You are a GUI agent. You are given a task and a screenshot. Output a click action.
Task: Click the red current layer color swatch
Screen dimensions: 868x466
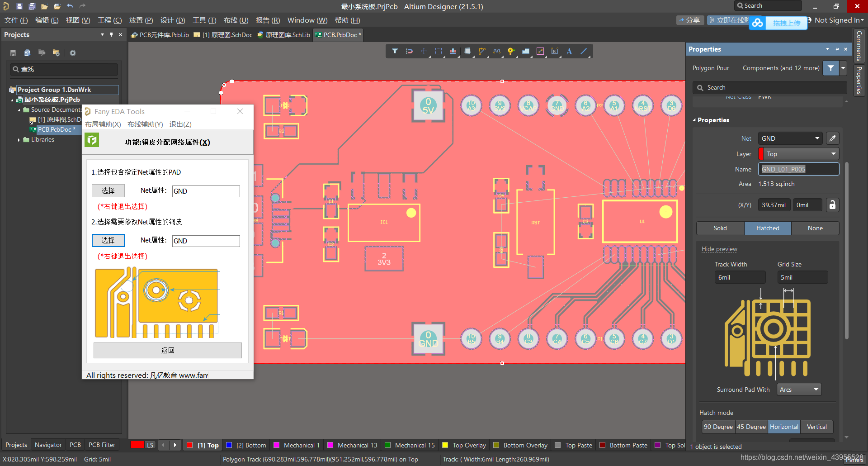[137, 445]
